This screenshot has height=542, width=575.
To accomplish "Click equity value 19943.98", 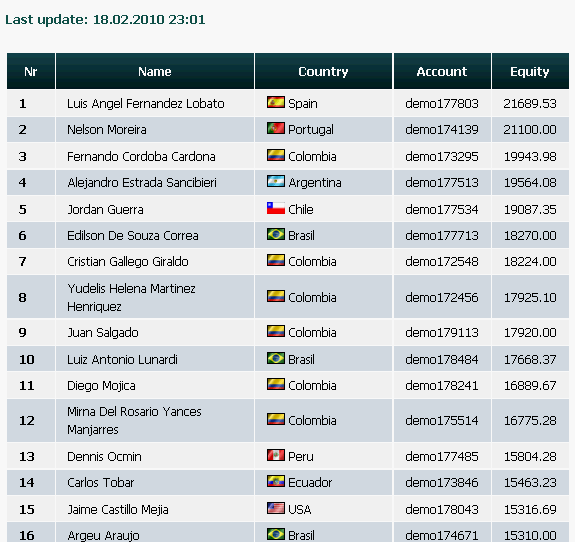I will (x=530, y=157).
